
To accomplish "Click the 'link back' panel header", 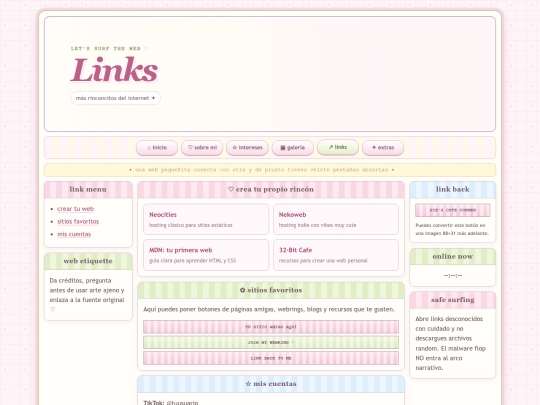I will (453, 189).
